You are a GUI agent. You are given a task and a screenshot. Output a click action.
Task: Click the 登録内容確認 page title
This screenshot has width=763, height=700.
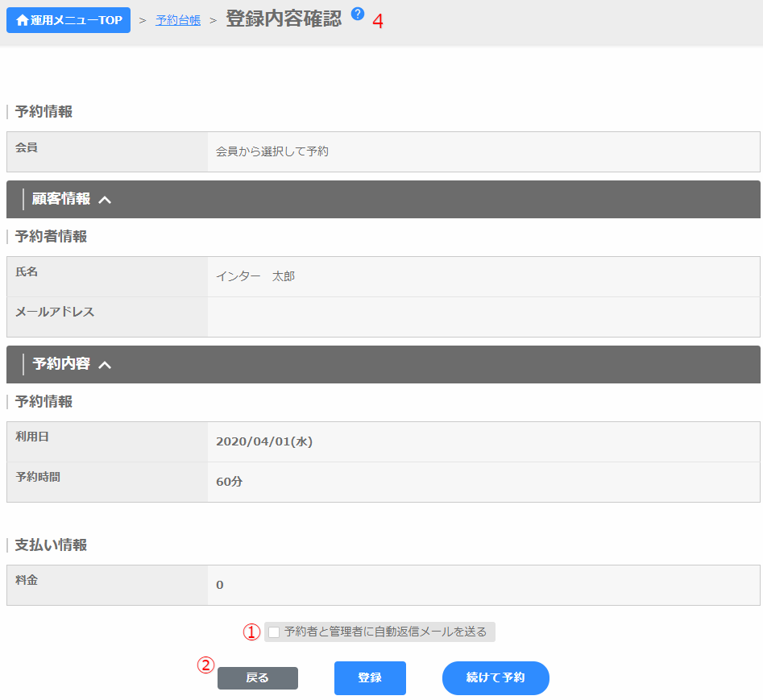pyautogui.click(x=284, y=19)
